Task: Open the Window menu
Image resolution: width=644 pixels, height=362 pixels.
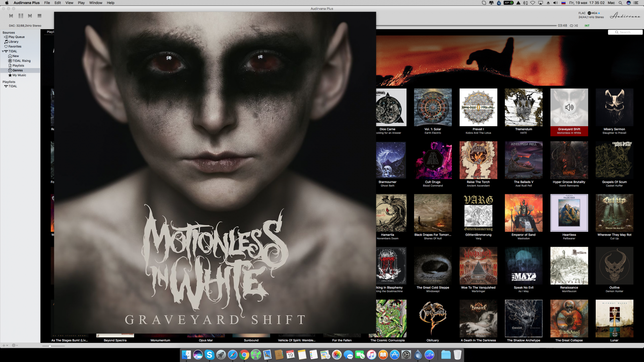Action: (96, 3)
